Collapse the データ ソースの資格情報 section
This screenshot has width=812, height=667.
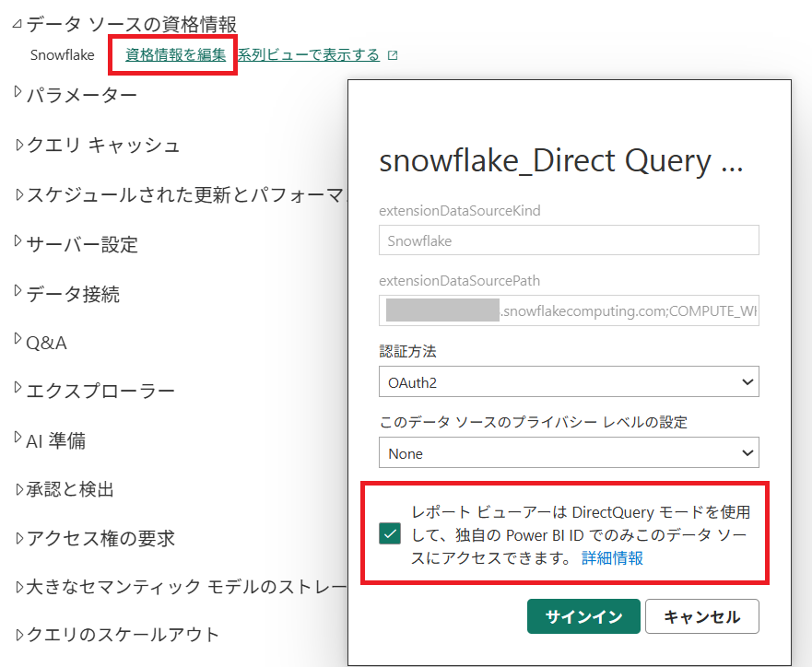tap(18, 24)
